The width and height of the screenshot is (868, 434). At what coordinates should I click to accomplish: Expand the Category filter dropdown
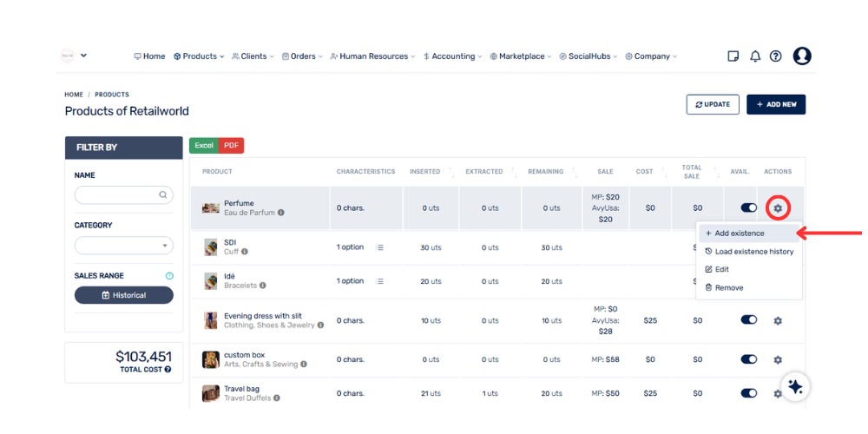(124, 246)
